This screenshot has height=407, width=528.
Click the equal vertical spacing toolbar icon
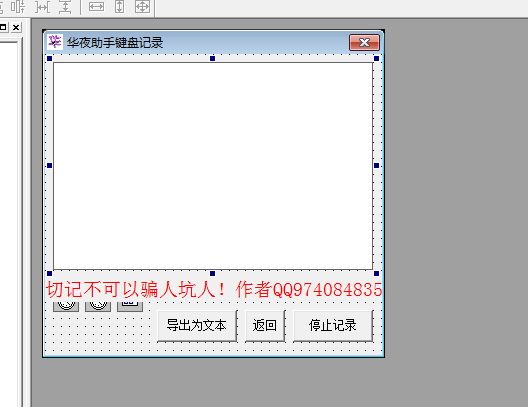tap(65, 7)
